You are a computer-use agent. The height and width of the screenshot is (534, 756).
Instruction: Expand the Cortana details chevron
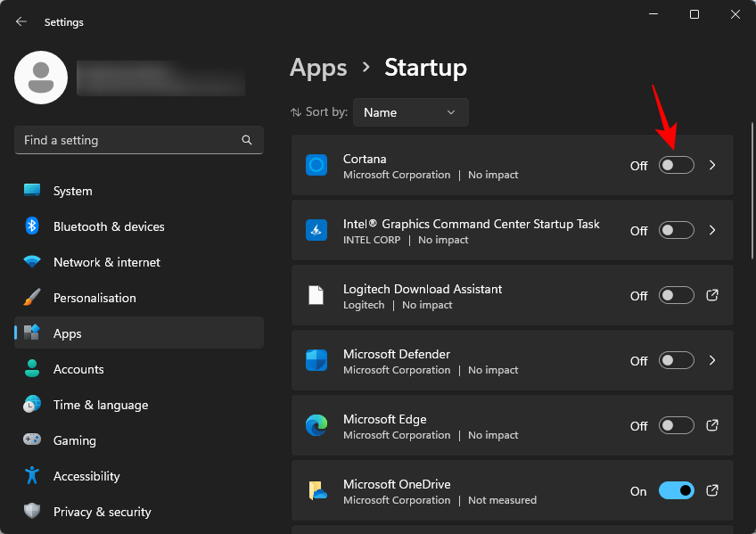coord(711,165)
